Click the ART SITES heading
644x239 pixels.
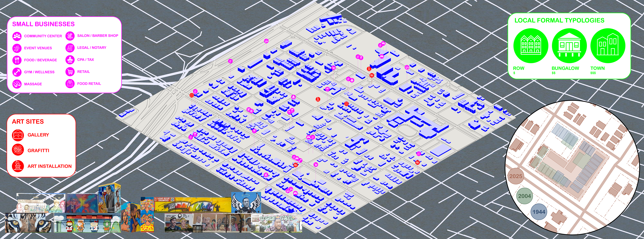coord(28,122)
